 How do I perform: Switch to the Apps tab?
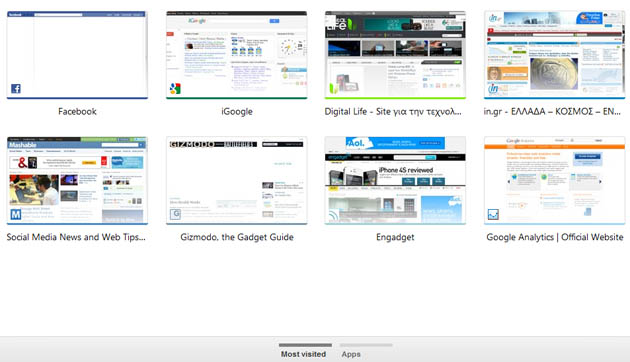click(351, 354)
